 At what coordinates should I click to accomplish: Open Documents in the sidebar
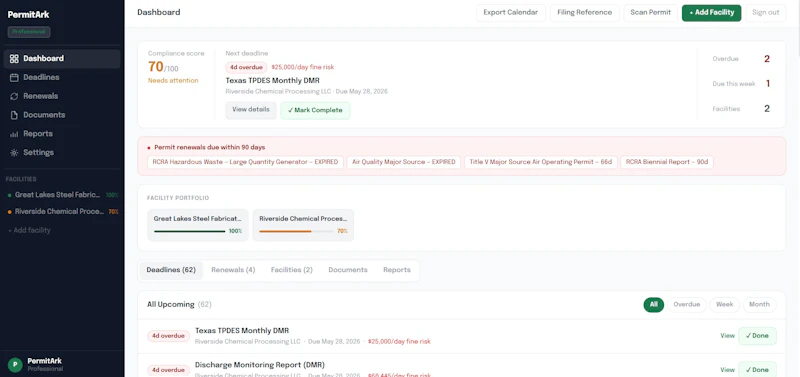62,115
